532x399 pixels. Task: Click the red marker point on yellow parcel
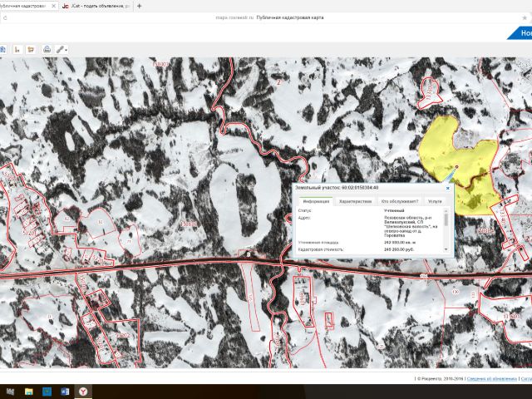[x=456, y=166]
